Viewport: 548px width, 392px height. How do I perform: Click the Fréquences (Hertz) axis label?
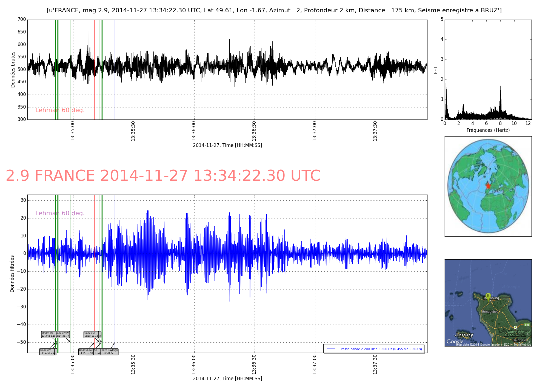pos(488,130)
